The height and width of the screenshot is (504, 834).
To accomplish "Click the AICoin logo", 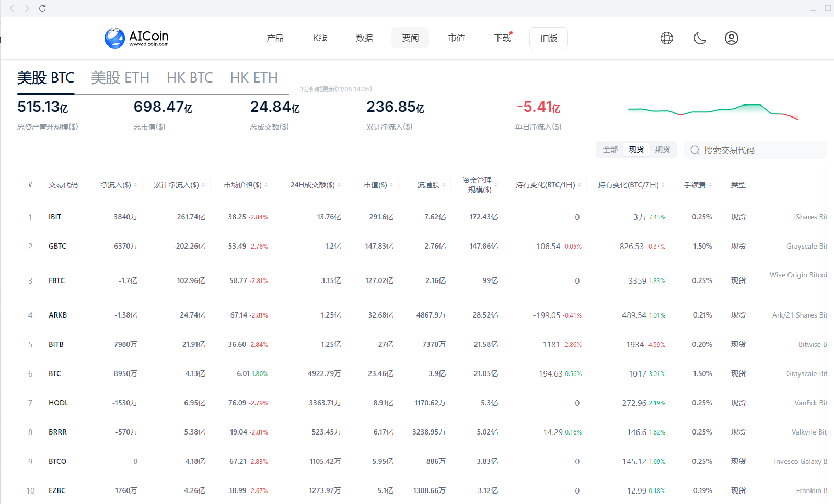I will click(x=136, y=38).
